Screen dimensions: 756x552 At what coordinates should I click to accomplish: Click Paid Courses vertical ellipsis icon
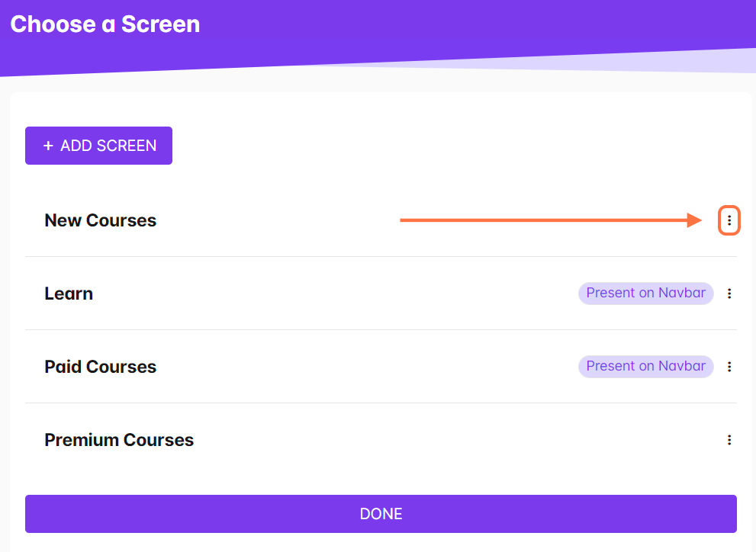729,367
